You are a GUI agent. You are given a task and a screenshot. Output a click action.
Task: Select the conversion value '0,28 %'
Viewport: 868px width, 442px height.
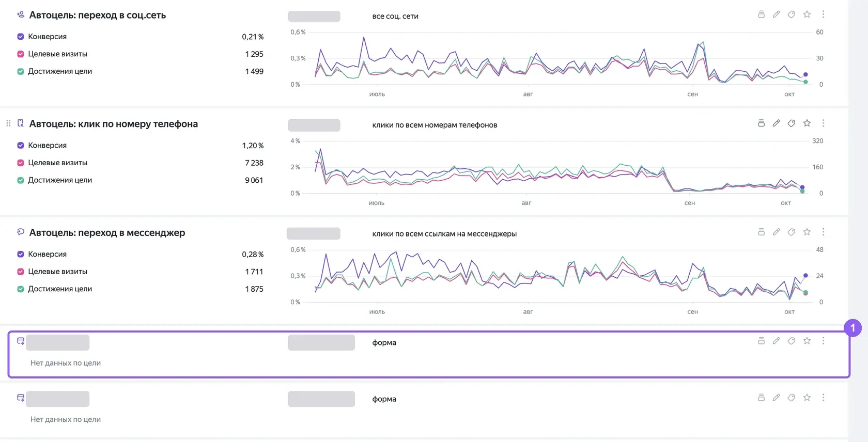tap(253, 255)
